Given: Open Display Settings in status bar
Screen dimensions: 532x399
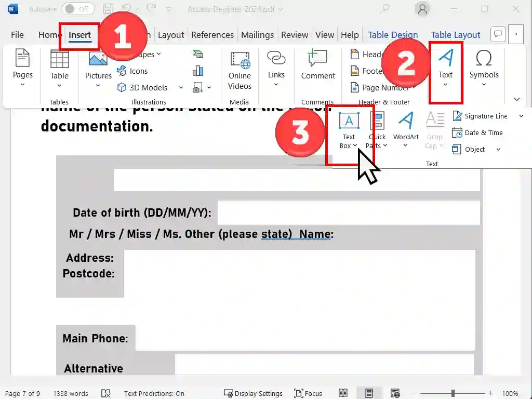Looking at the screenshot, I should point(254,393).
